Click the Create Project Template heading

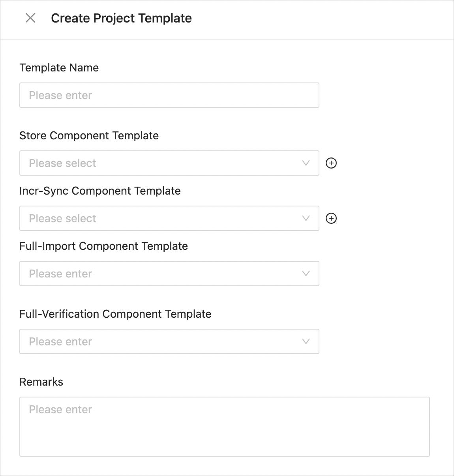coord(122,18)
